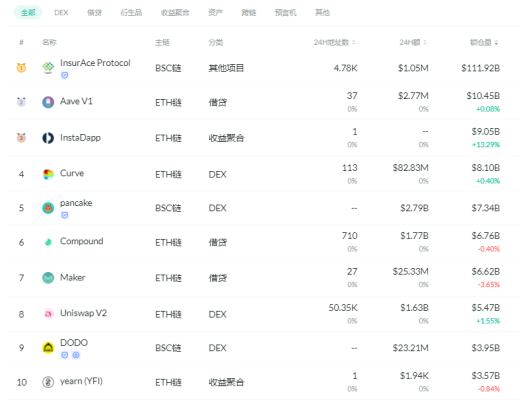Click 其他项目 category in InsurAce row
This screenshot has width=520, height=400.
click(x=226, y=68)
